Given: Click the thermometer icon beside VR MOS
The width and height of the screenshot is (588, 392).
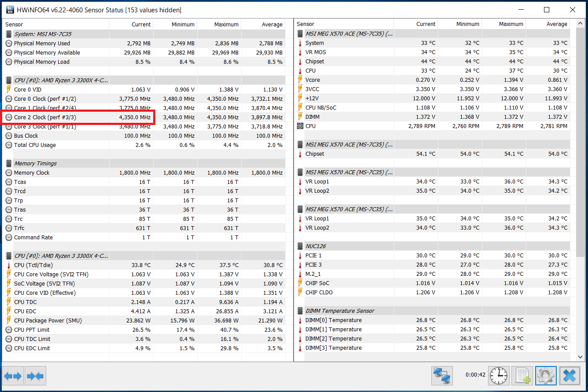Looking at the screenshot, I should pyautogui.click(x=300, y=52).
